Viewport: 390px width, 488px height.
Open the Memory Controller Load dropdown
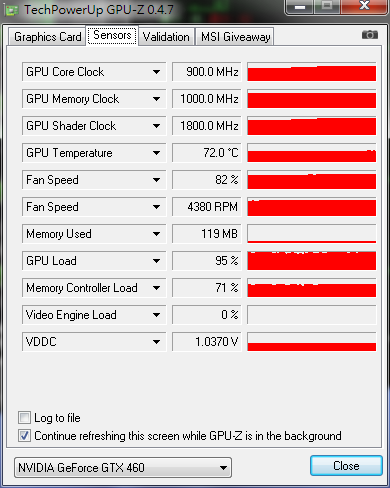[156, 288]
